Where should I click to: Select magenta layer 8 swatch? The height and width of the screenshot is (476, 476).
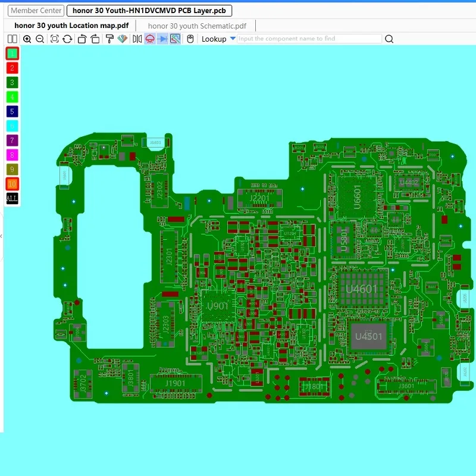[x=12, y=155]
